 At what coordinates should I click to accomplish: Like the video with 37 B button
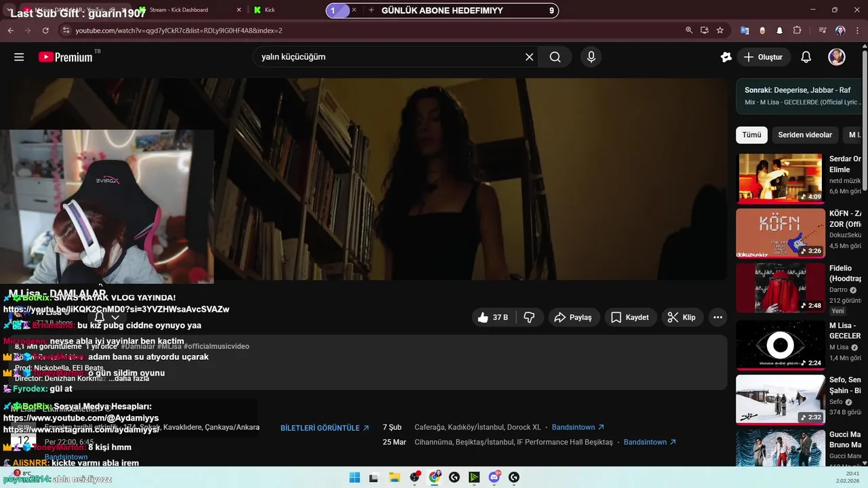(494, 317)
